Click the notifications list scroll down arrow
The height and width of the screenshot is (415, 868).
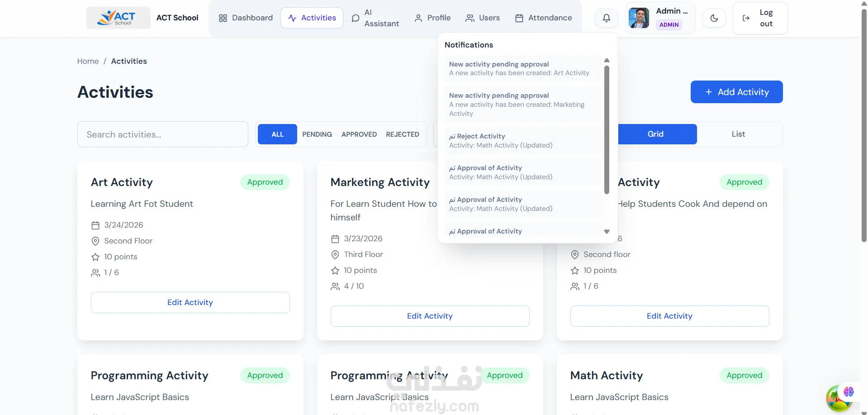tap(607, 232)
